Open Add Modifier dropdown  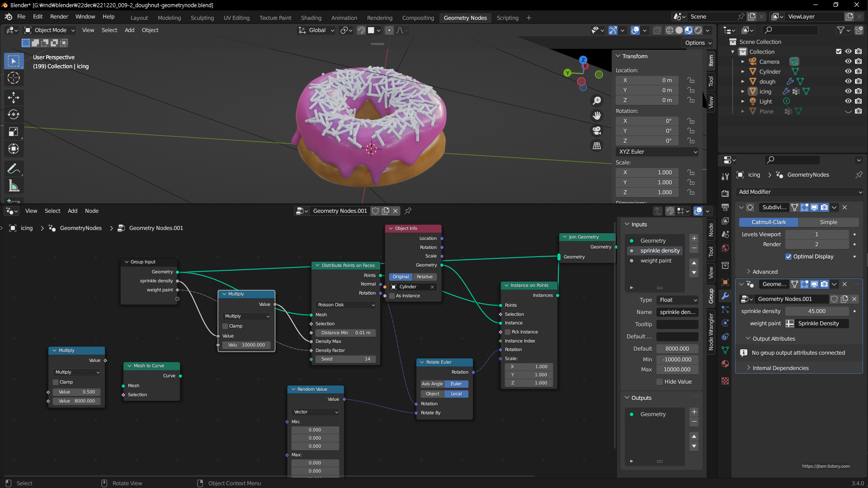pos(799,192)
